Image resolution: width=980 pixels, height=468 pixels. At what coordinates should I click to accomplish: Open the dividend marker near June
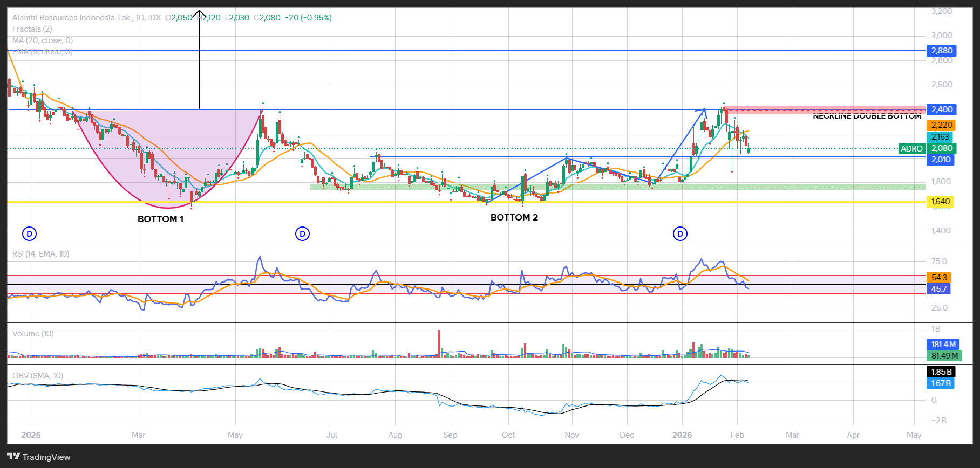[x=303, y=234]
